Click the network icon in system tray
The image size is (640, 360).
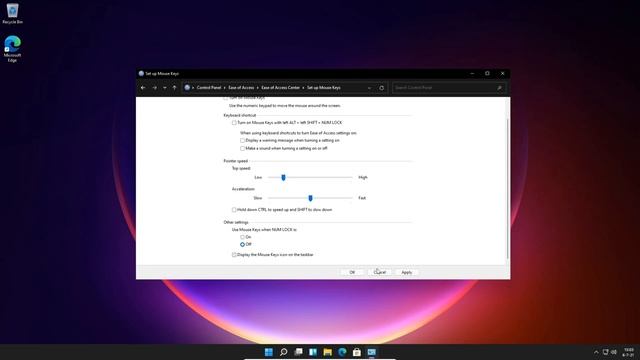[x=606, y=352]
